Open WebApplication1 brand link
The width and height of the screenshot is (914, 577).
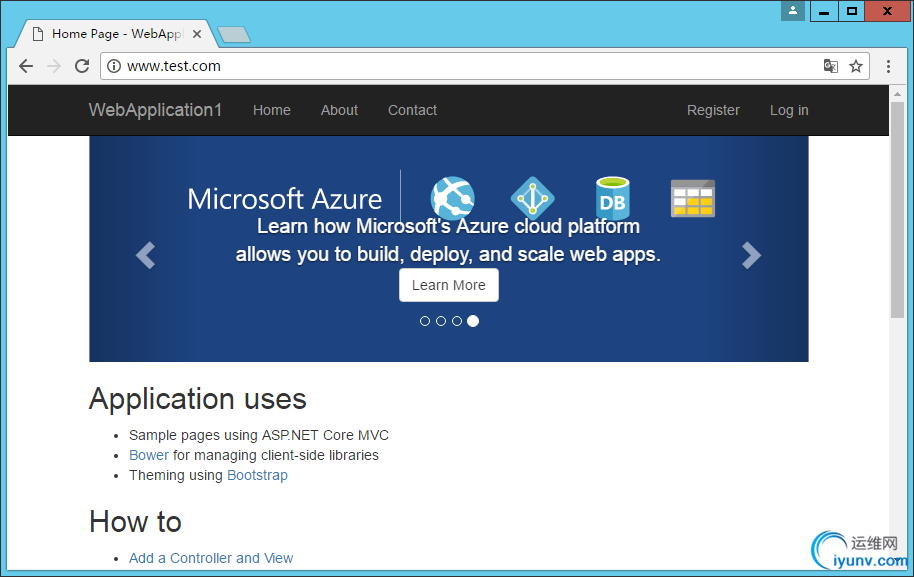point(155,110)
